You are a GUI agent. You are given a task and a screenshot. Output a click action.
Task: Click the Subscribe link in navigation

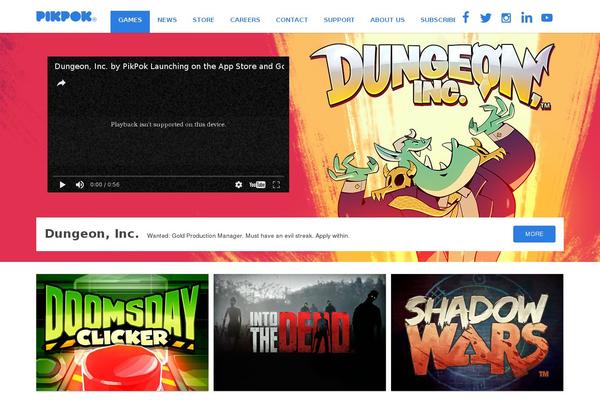coord(438,20)
